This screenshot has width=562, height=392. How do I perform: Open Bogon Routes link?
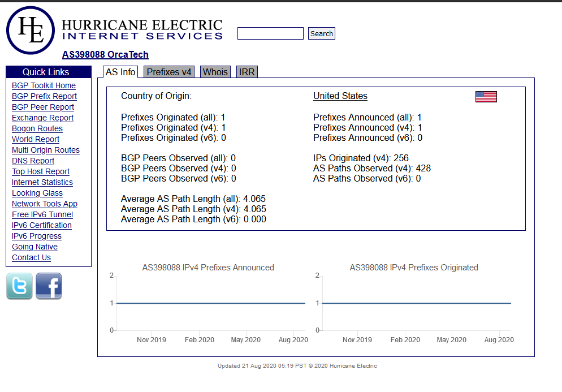point(37,128)
